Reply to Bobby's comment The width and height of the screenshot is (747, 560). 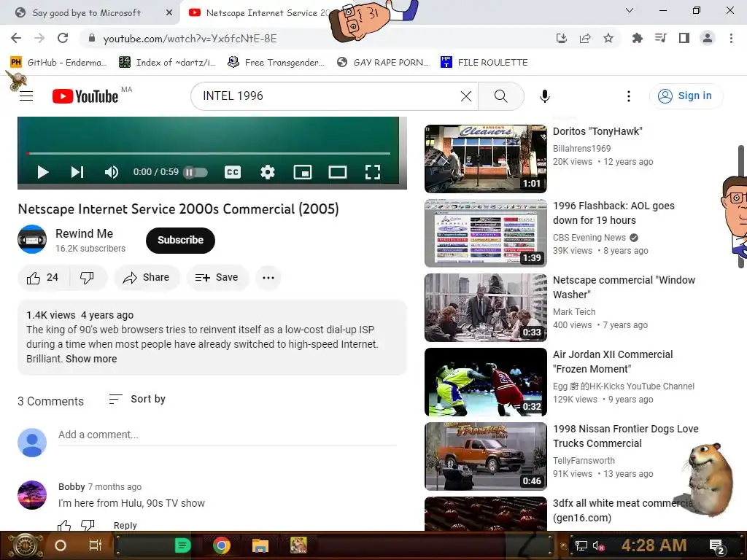click(x=125, y=525)
